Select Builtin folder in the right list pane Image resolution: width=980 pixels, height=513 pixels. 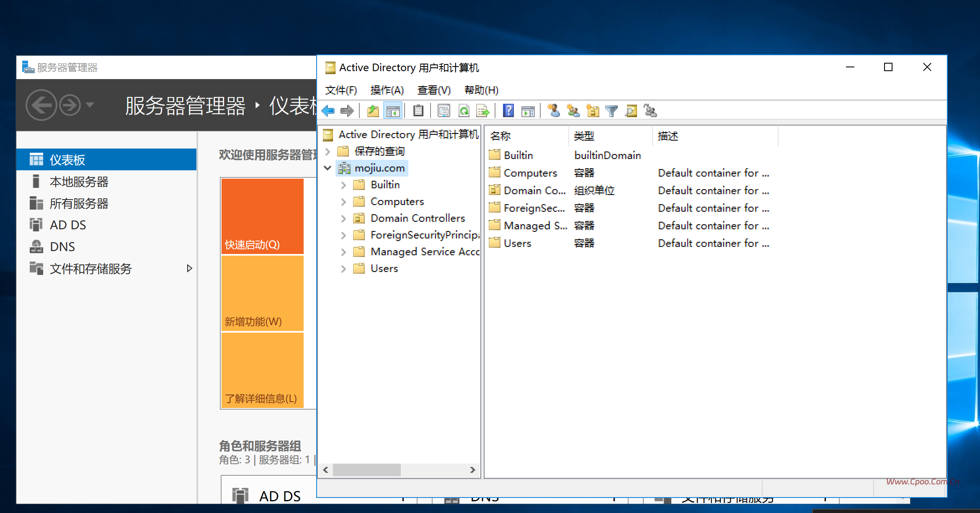click(511, 155)
